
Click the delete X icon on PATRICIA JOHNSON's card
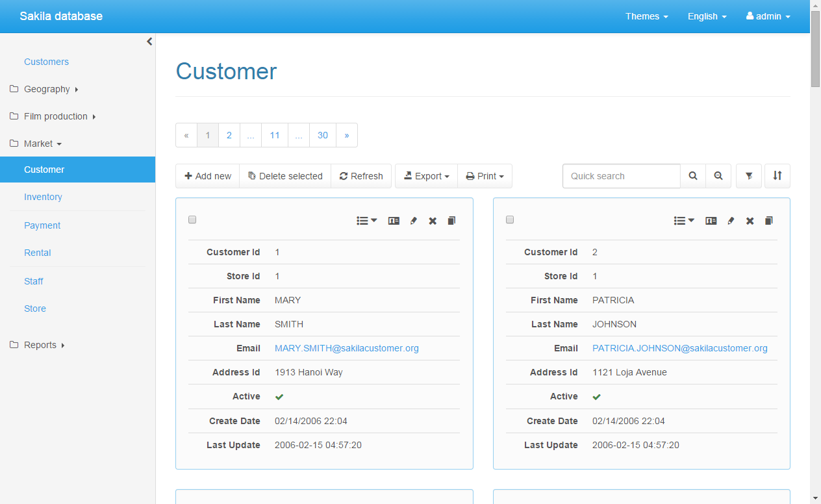pos(750,221)
